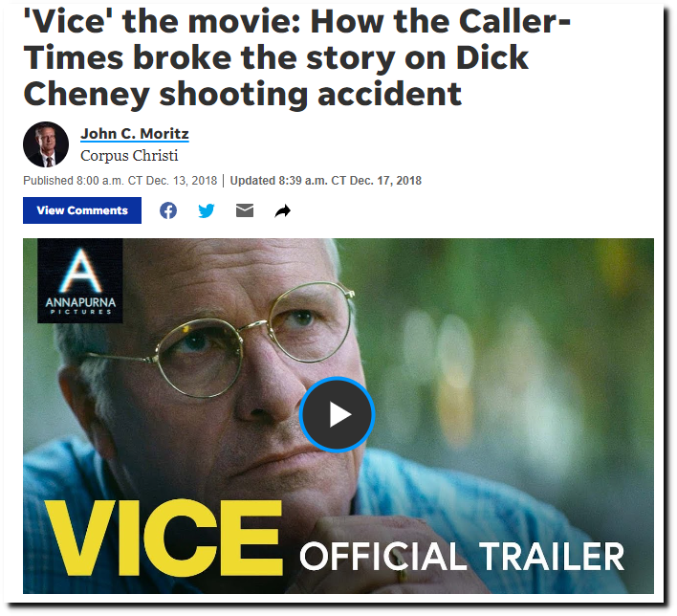Click the Updated Dec. 17 timestamp
The width and height of the screenshot is (677, 616).
point(325,181)
